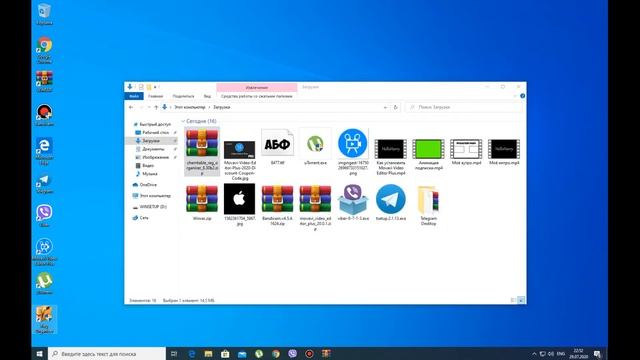Refresh the Загрузки folder view
640x360 pixels.
click(x=395, y=107)
